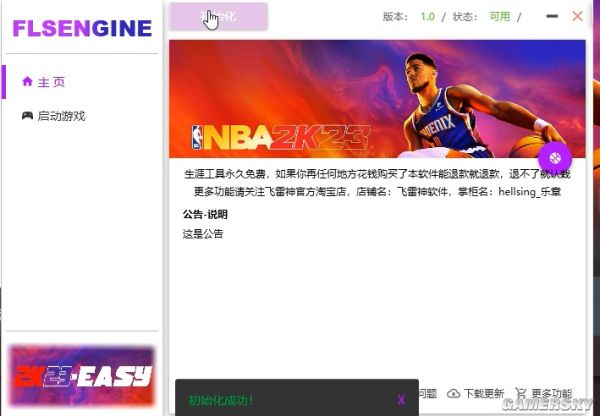Click the purple basketball floating button
Viewport: 600px width, 416px height.
[x=554, y=158]
